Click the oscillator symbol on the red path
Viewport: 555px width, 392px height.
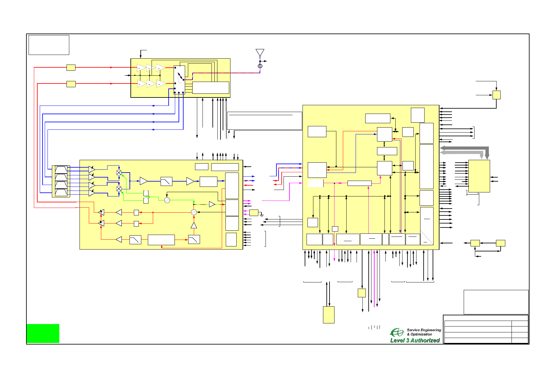tap(193, 212)
